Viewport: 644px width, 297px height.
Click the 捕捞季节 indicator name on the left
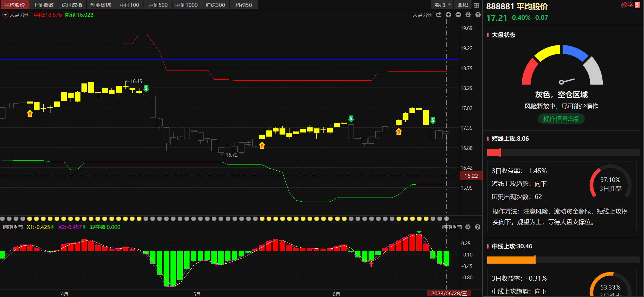click(x=13, y=227)
